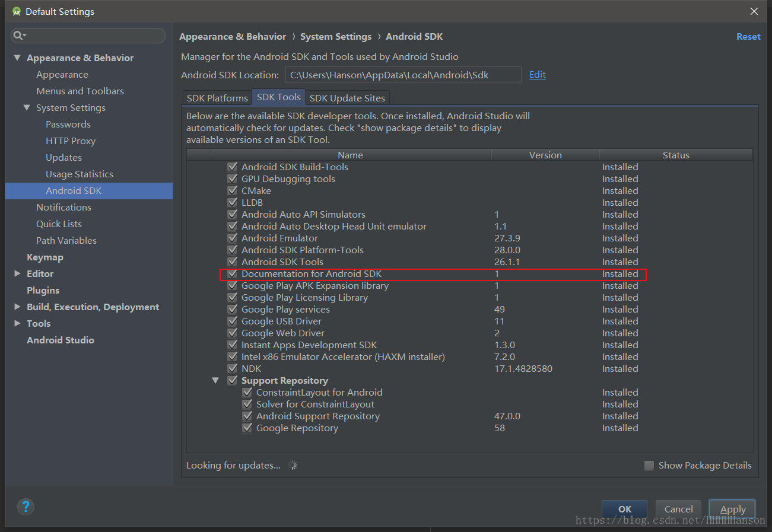The height and width of the screenshot is (532, 772).
Task: Select the SDK Tools tab
Action: coord(279,97)
